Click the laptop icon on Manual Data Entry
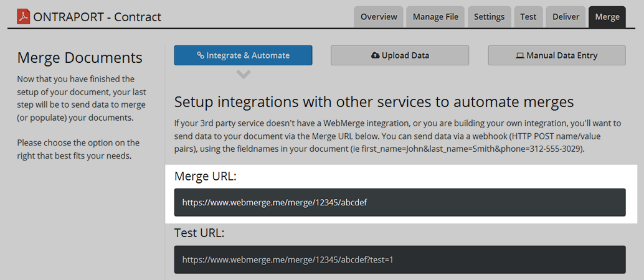The width and height of the screenshot is (644, 280). pyautogui.click(x=519, y=55)
